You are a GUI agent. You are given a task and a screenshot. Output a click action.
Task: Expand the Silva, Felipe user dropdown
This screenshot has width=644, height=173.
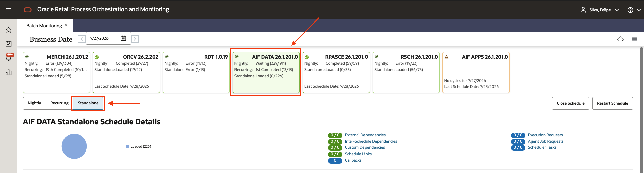coord(617,10)
